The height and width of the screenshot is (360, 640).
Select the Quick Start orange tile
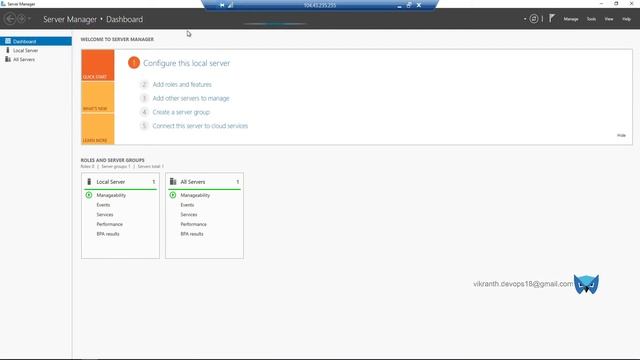98,65
